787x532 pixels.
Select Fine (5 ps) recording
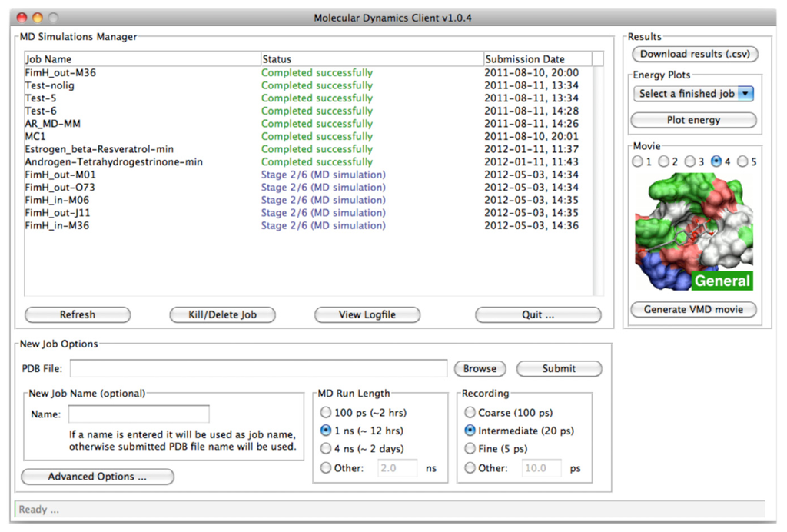[x=470, y=449]
